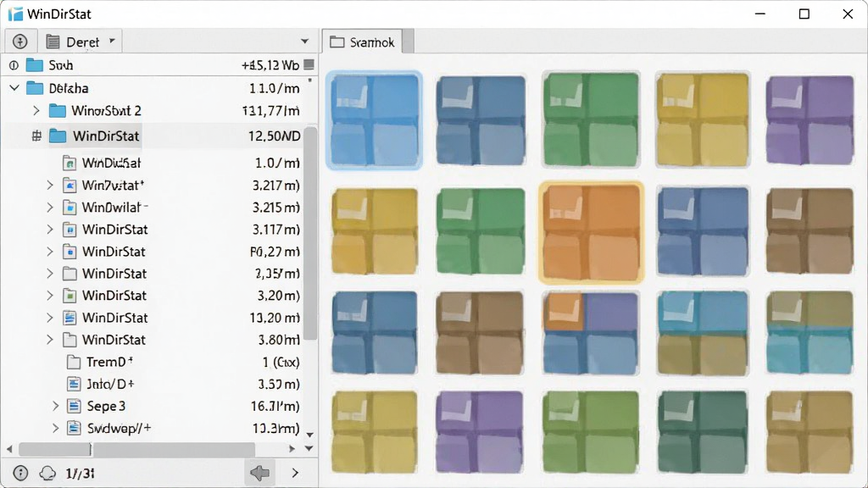Click the document icon in the 13,20m row
The width and height of the screenshot is (868, 488).
coord(70,318)
